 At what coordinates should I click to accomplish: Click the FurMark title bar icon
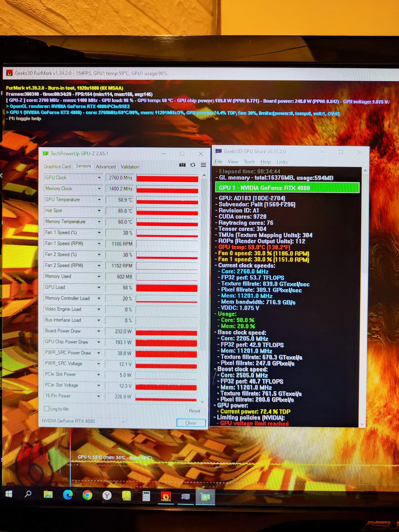click(10, 73)
